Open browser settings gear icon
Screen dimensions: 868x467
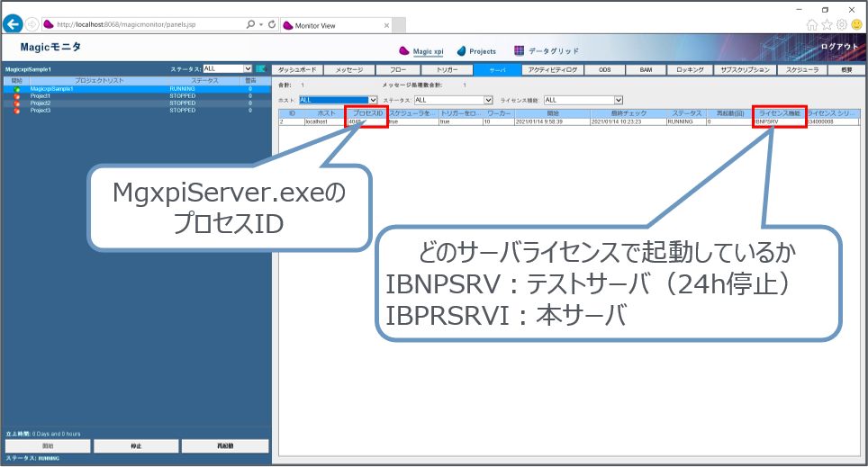(841, 24)
